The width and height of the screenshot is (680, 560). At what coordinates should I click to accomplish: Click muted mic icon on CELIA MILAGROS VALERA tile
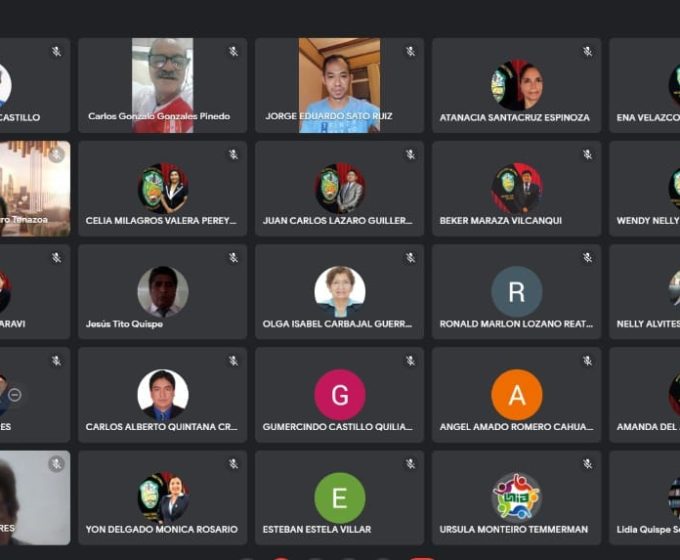(x=233, y=154)
